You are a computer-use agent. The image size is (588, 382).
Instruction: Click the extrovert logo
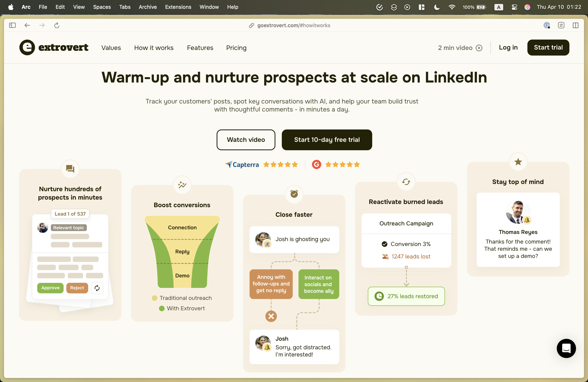point(54,47)
